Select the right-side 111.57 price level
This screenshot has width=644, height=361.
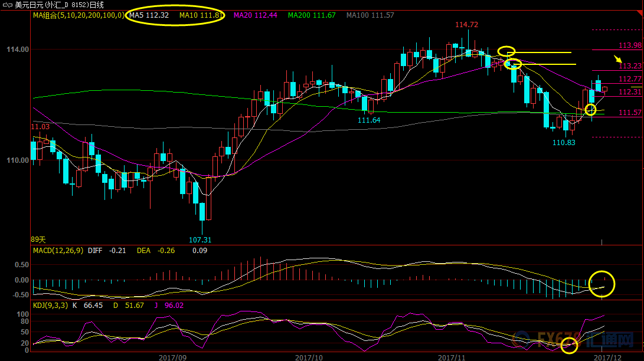coord(630,113)
